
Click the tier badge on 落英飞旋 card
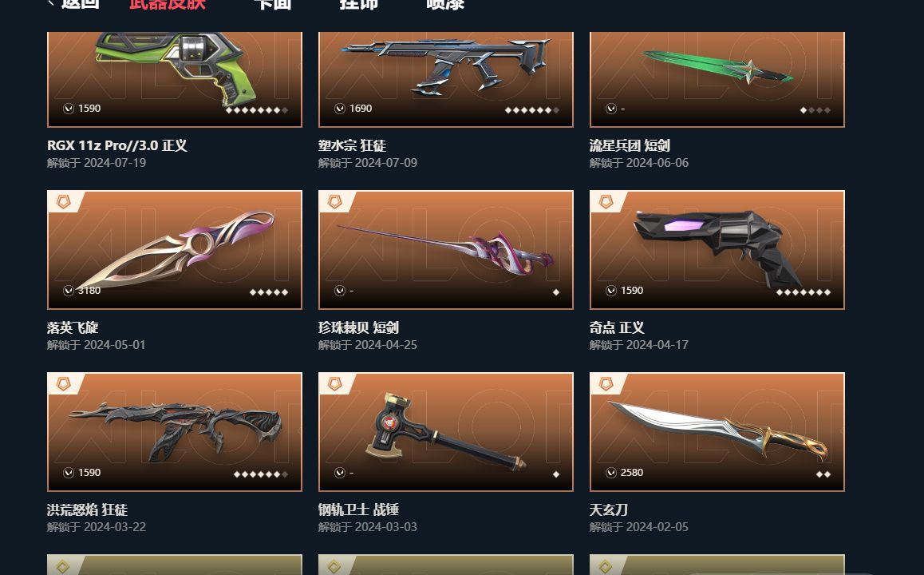(63, 202)
